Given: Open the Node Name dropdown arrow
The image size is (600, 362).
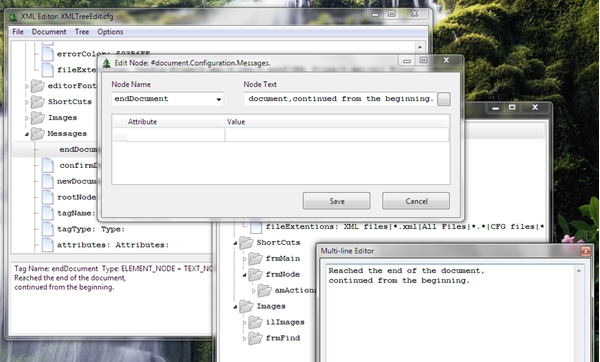Looking at the screenshot, I should (x=218, y=99).
